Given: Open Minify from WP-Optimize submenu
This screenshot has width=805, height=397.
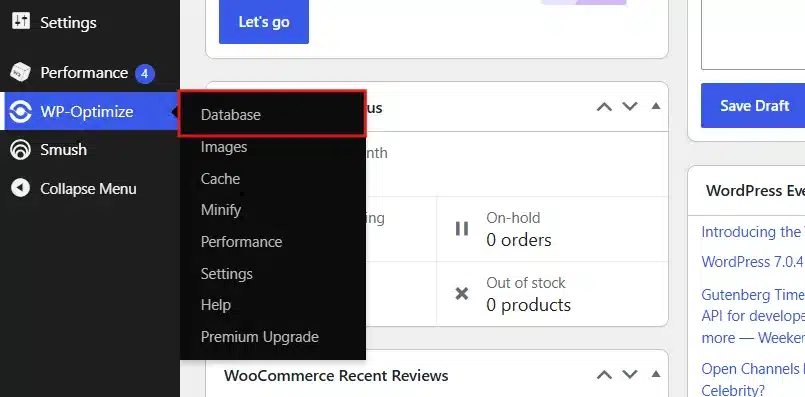Looking at the screenshot, I should [x=221, y=210].
